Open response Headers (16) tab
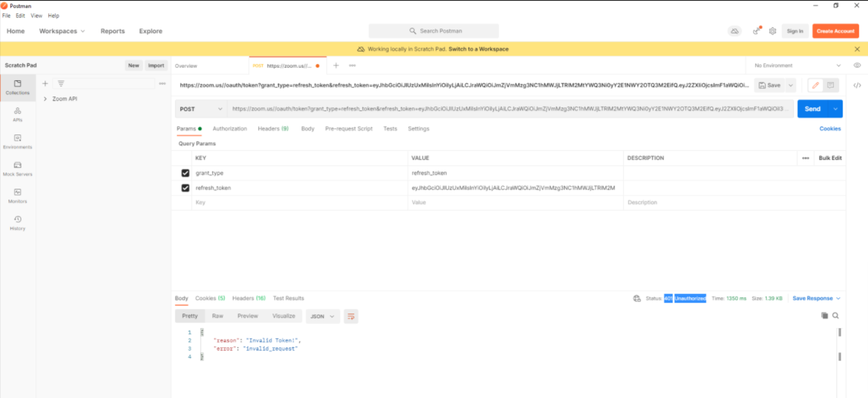Viewport: 868px width, 398px height. 249,298
